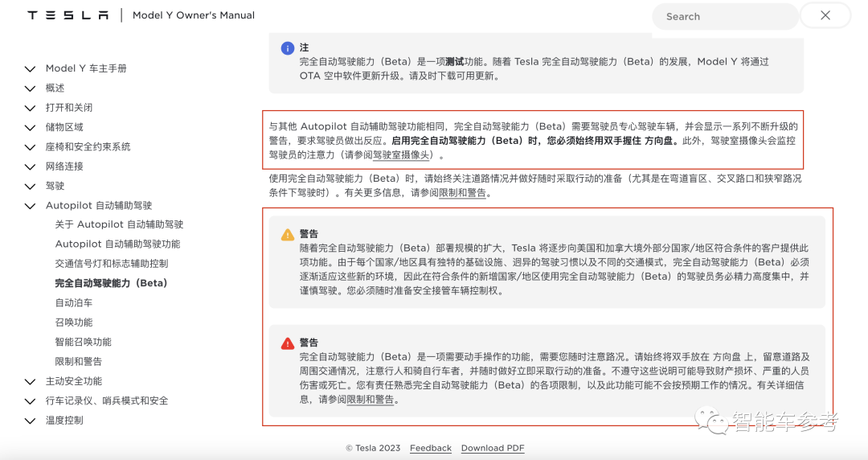The width and height of the screenshot is (868, 460).
Task: Open the 自动泊车 sidebar entry
Action: click(x=73, y=303)
